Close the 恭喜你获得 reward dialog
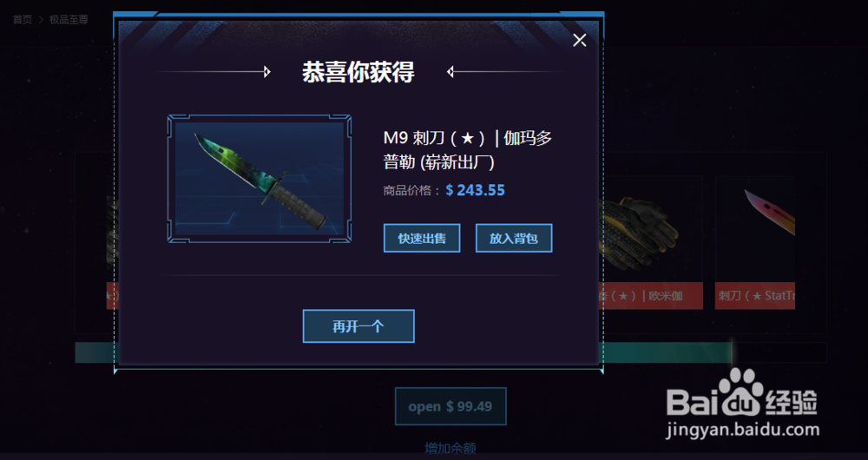Image resolution: width=868 pixels, height=460 pixels. click(580, 40)
